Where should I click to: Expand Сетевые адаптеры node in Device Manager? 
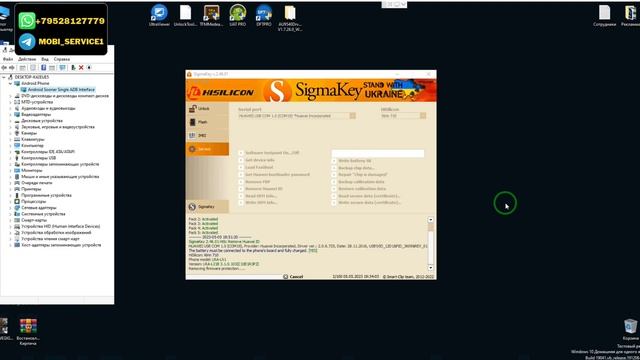pyautogui.click(x=11, y=208)
